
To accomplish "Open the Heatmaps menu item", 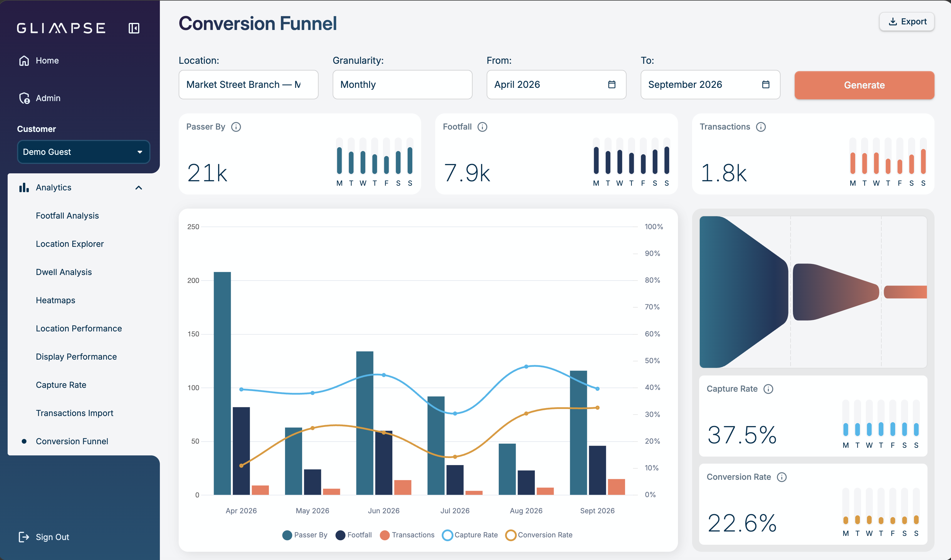I will click(x=56, y=300).
